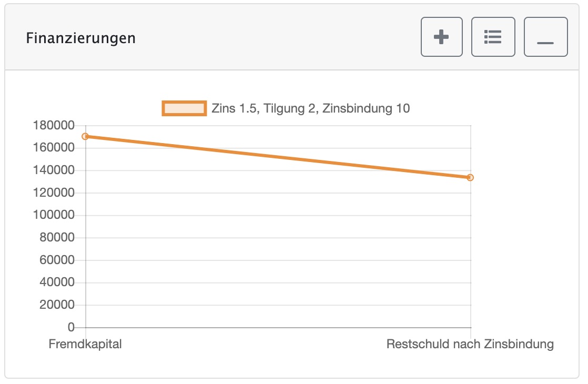Click the 180000 y-axis label

pyautogui.click(x=54, y=125)
